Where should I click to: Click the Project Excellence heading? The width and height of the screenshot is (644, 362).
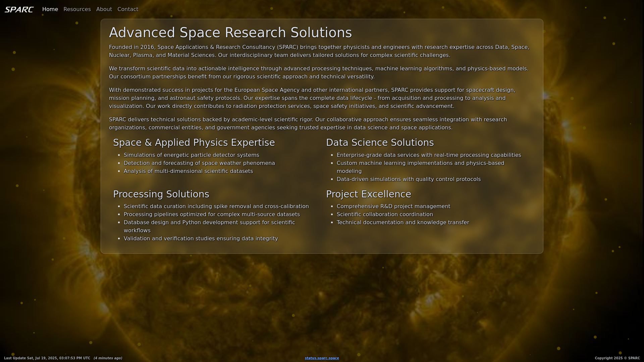(369, 194)
